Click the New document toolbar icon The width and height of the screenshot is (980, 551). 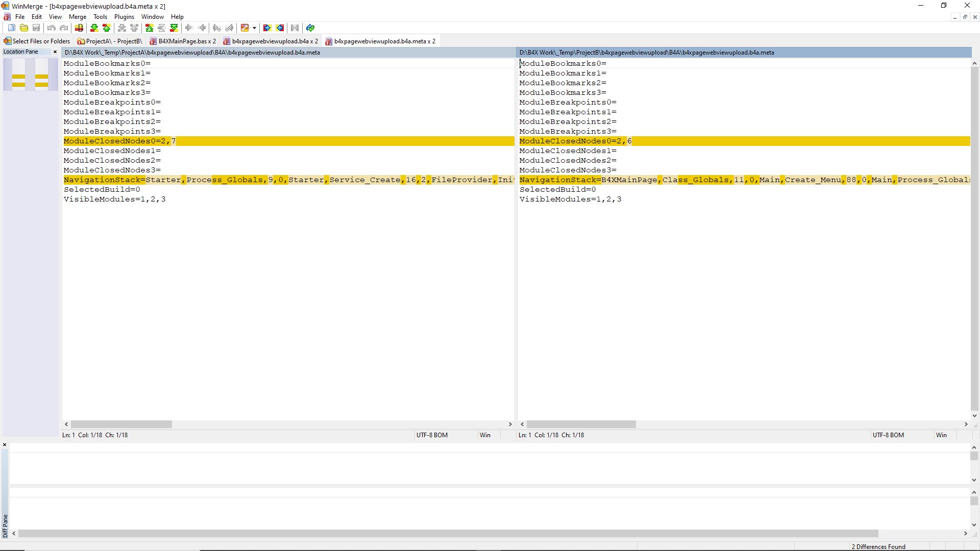click(11, 28)
